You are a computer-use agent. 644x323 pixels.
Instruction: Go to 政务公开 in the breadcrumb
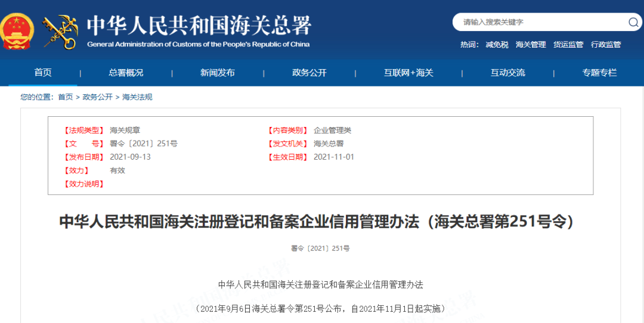(x=97, y=97)
